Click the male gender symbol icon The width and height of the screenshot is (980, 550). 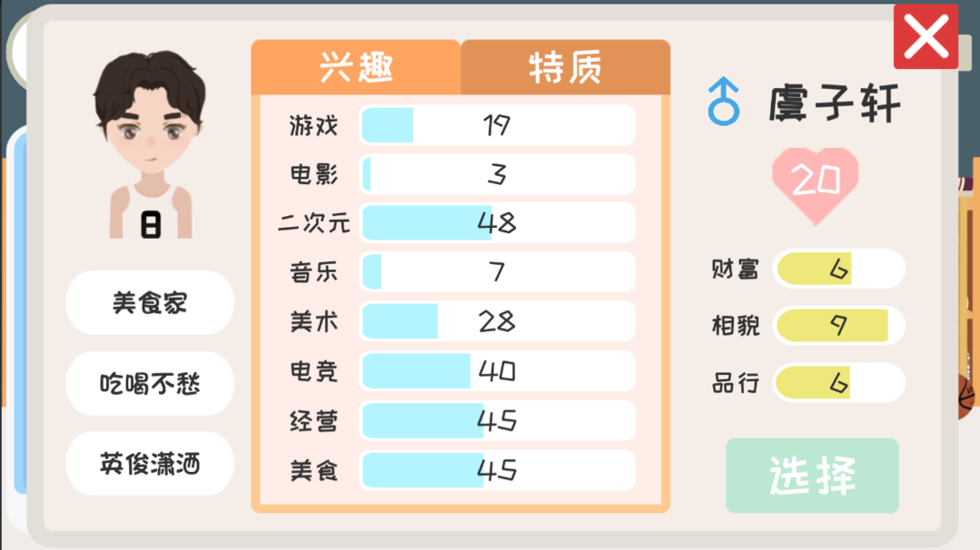click(723, 101)
